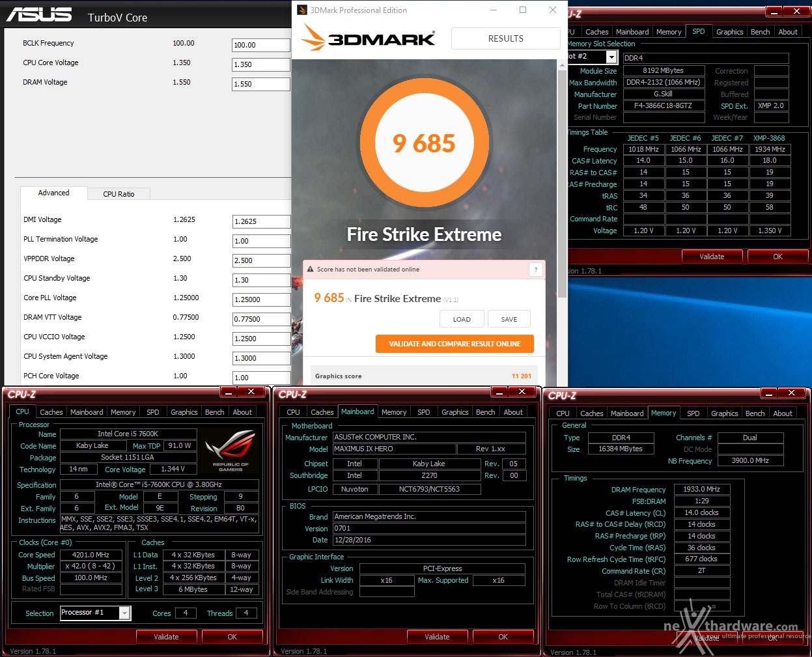812x657 pixels.
Task: Click the "G.Skill" manufacturer field
Action: point(664,94)
